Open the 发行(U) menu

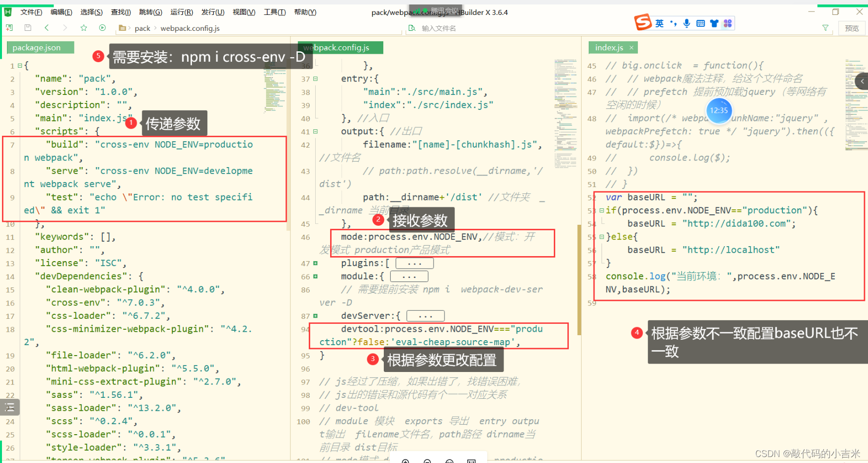[213, 12]
